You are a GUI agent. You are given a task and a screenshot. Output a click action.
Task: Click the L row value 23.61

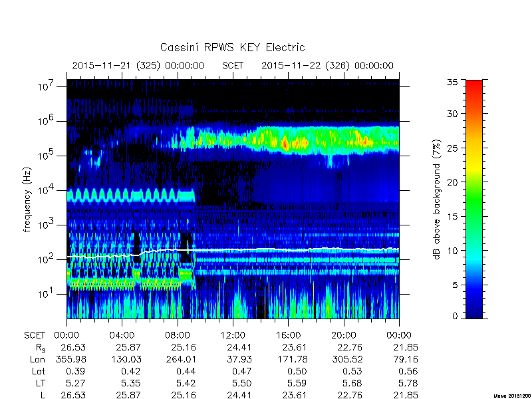click(294, 395)
